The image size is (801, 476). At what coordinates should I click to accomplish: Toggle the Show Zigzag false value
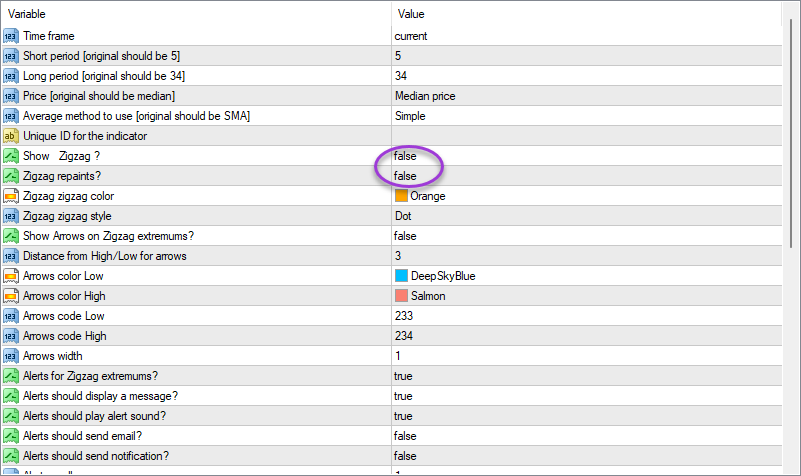pos(405,156)
